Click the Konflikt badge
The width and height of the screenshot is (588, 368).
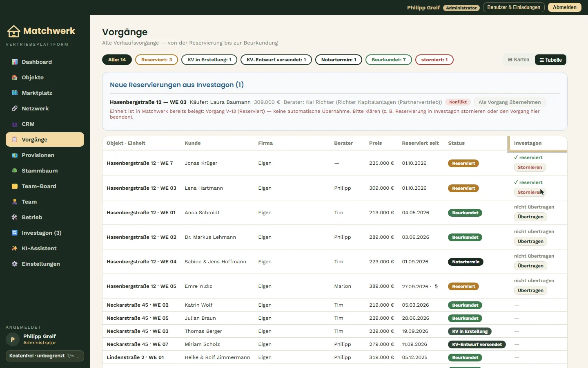point(458,102)
